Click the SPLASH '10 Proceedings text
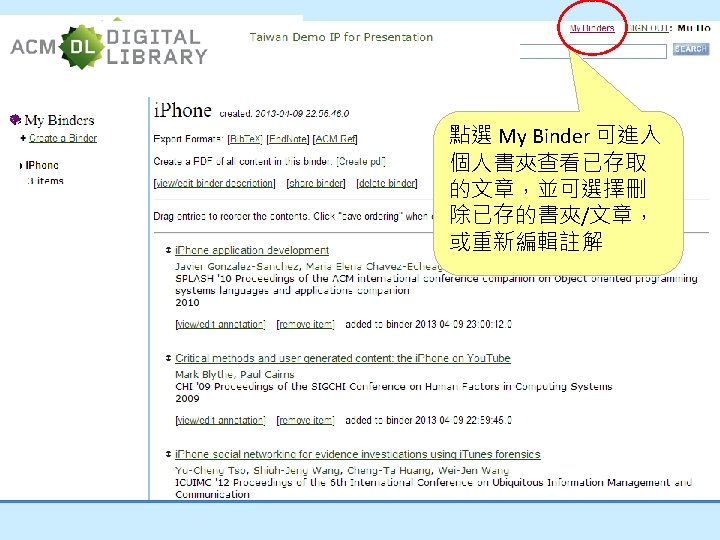This screenshot has width=720, height=540. [436, 284]
